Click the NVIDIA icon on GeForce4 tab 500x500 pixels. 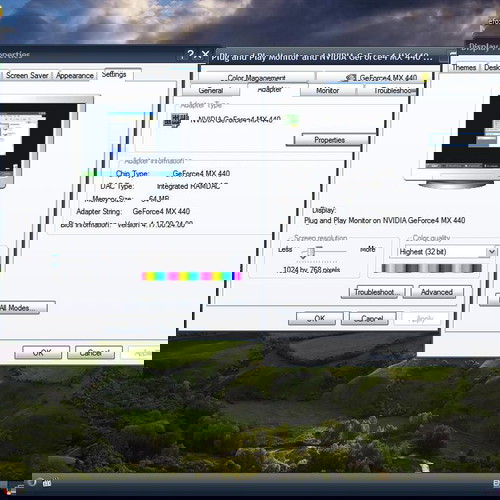(351, 78)
